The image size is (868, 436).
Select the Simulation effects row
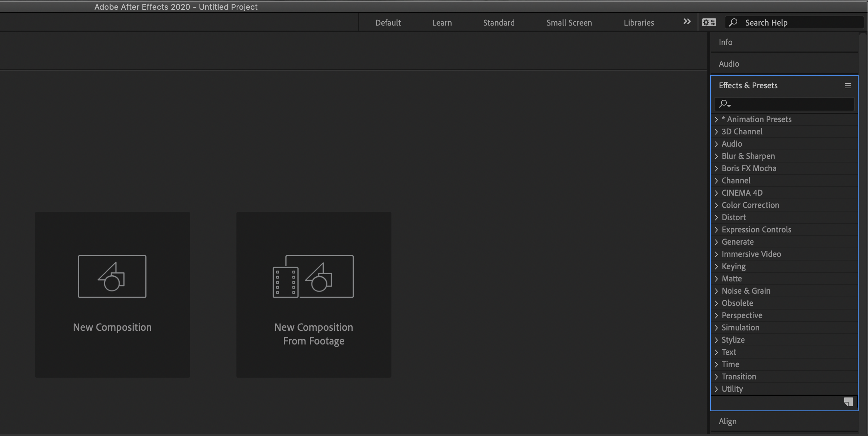(784, 328)
